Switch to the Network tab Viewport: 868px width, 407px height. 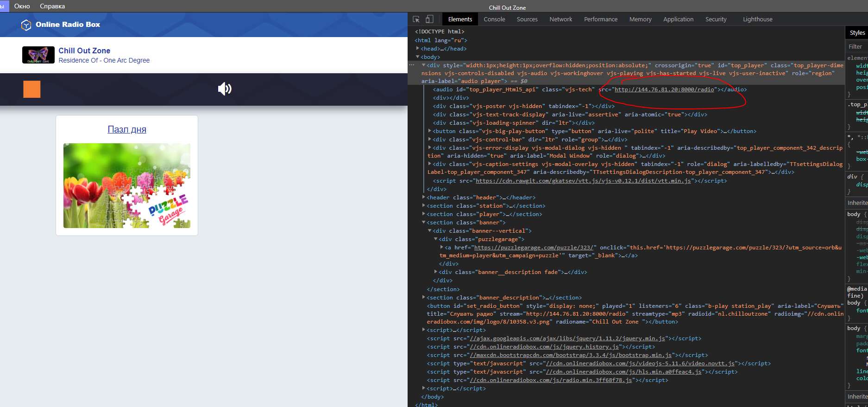pyautogui.click(x=560, y=19)
